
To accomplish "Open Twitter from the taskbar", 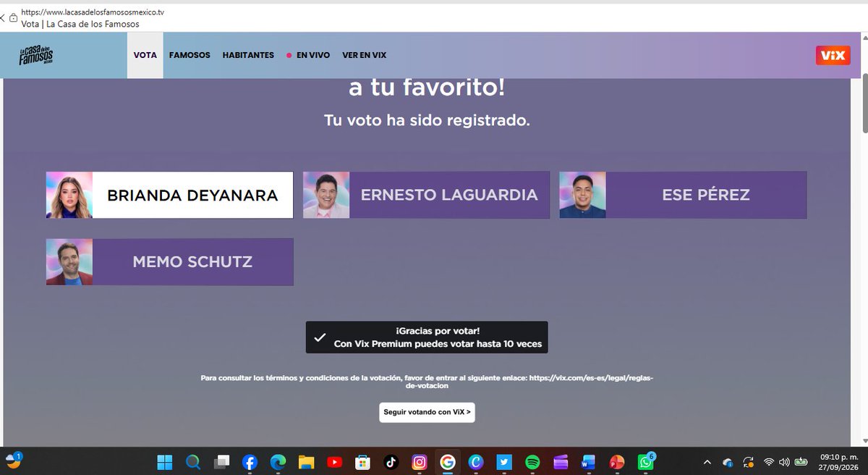I will pos(504,462).
